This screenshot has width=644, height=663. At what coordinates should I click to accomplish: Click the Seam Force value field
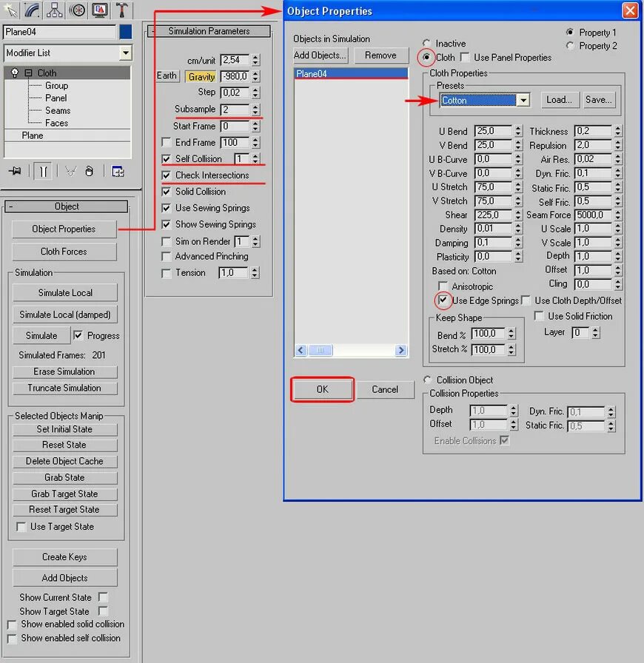pos(593,215)
